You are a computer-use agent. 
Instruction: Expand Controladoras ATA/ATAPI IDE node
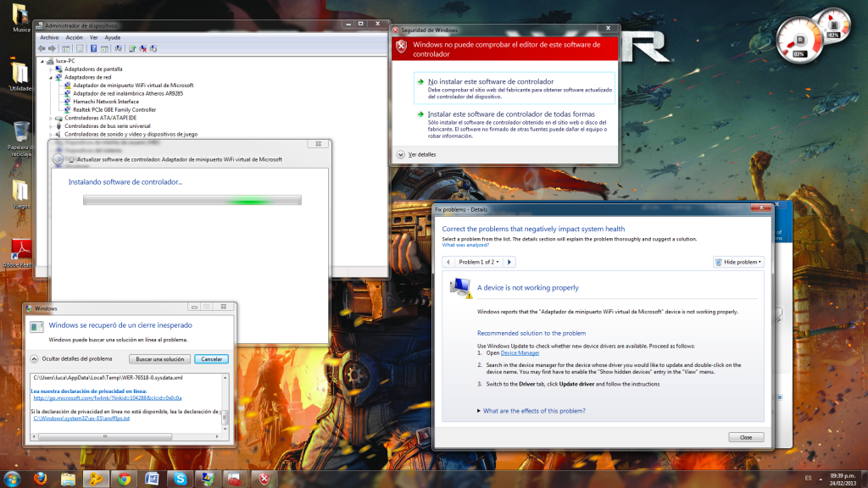click(x=50, y=119)
